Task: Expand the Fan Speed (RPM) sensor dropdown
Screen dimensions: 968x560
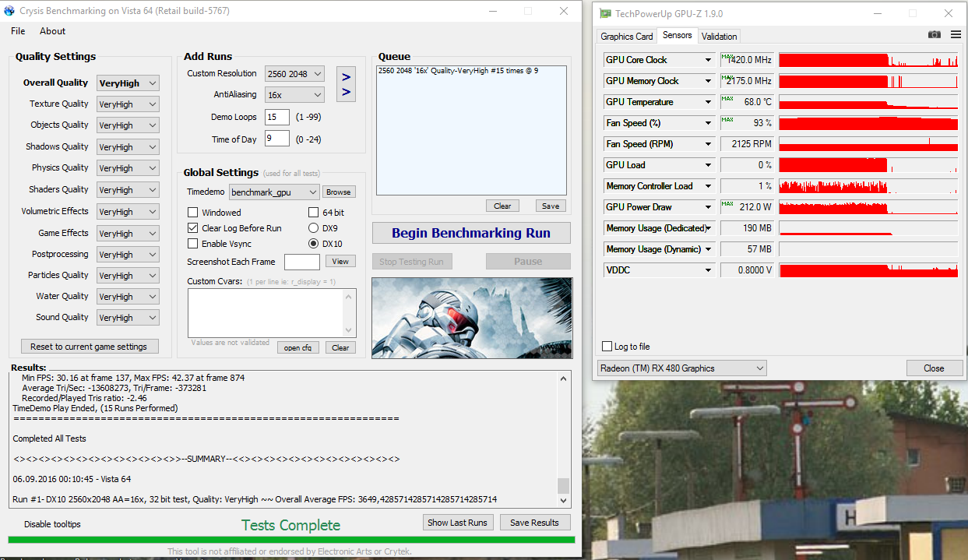Action: coord(708,144)
